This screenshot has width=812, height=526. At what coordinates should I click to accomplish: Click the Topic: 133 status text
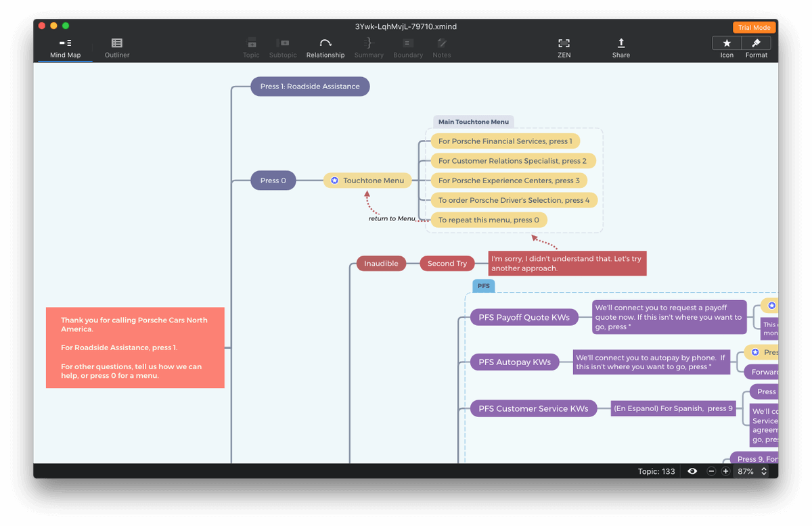(x=656, y=471)
